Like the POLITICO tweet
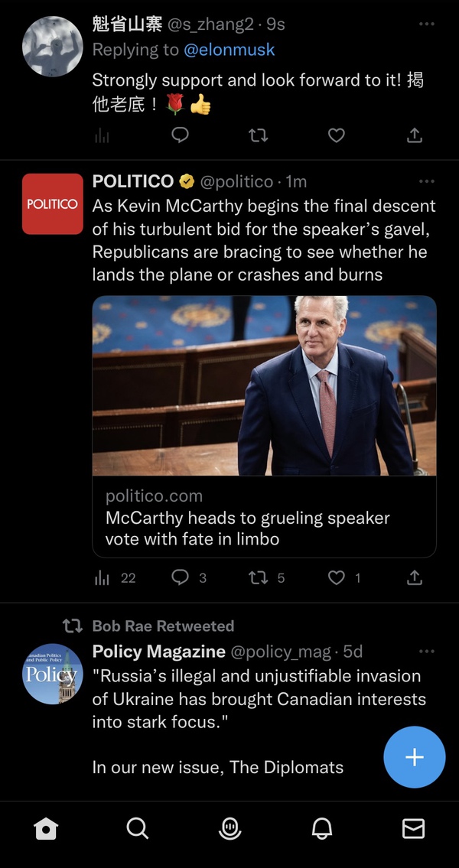The width and height of the screenshot is (459, 868). [x=337, y=578]
